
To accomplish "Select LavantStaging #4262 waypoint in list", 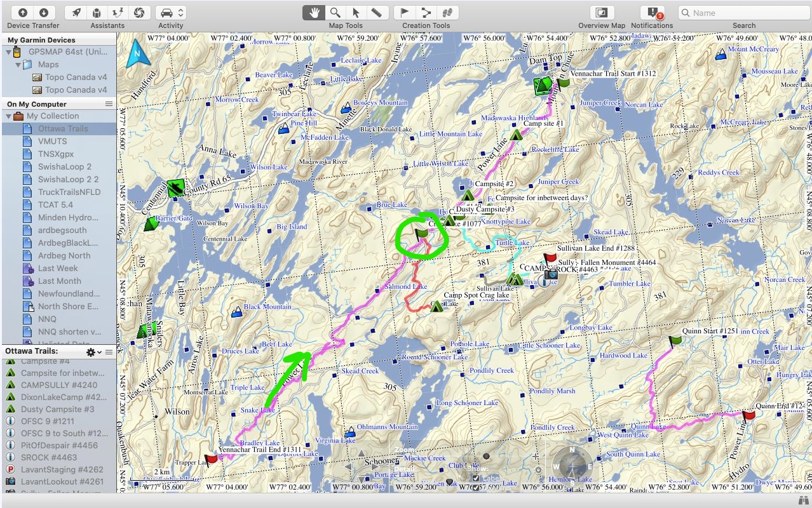I will [x=58, y=469].
